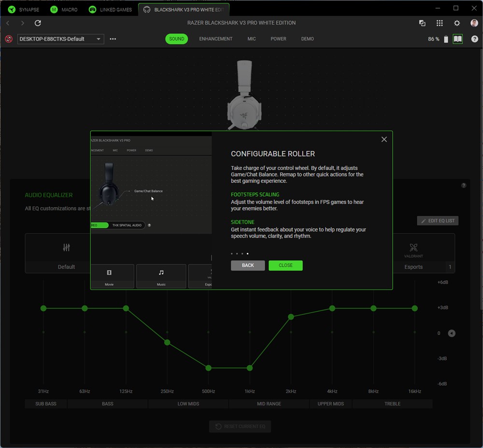483x448 pixels.
Task: Switch to the Enhancement tab
Action: click(x=215, y=39)
